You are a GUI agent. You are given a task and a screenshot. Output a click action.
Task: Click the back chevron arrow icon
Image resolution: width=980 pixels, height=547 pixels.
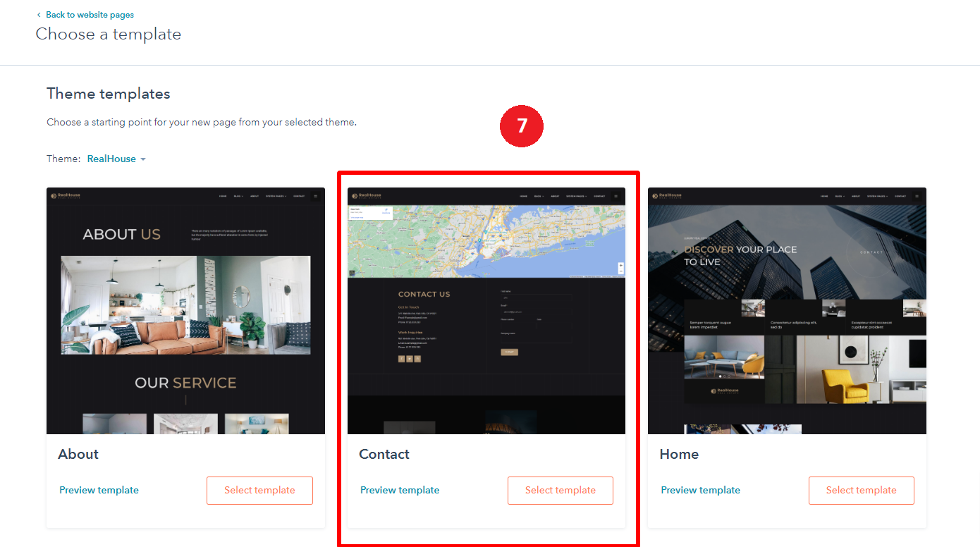coord(39,15)
